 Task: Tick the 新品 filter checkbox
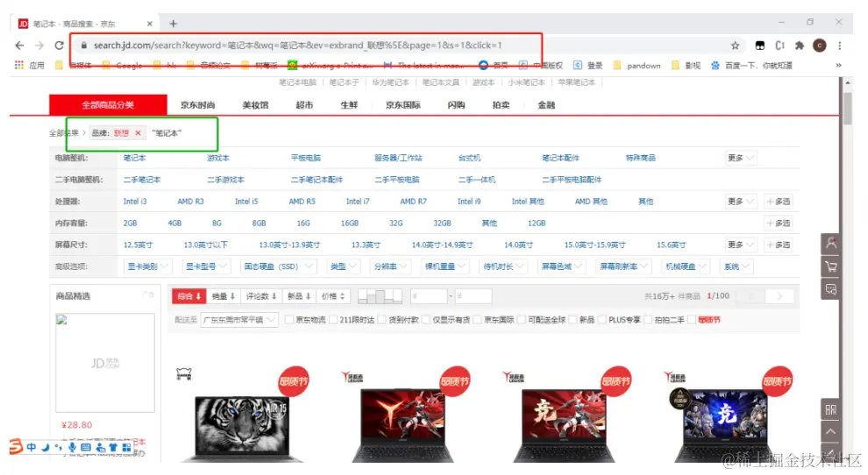coord(573,320)
